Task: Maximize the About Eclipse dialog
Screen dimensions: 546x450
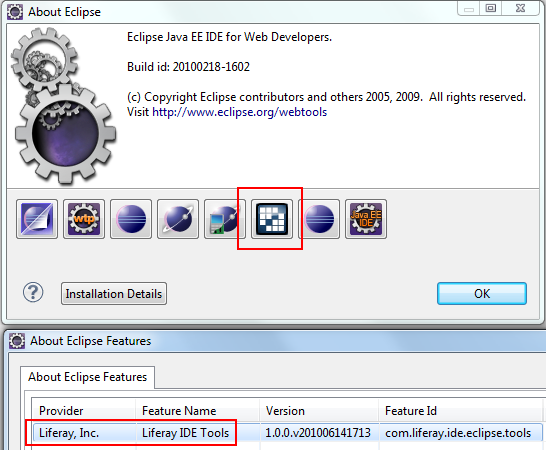Action: point(491,8)
